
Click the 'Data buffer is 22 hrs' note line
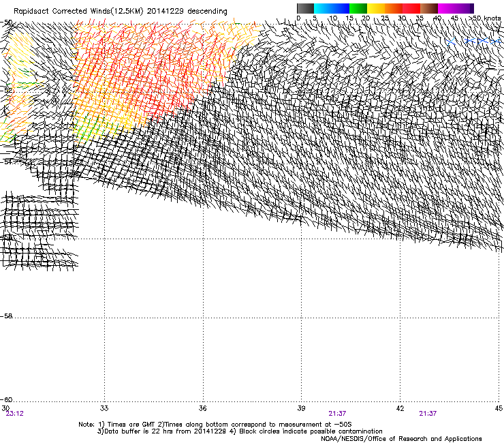point(240,431)
